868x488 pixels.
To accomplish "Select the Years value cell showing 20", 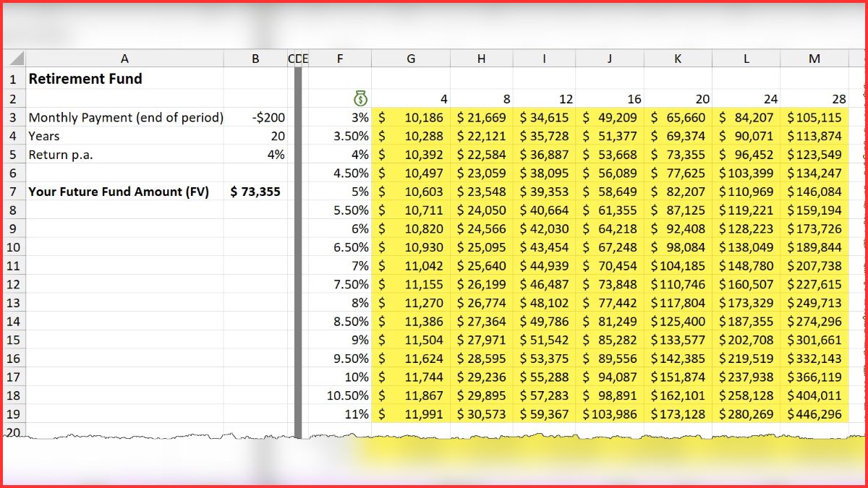I will coord(255,136).
